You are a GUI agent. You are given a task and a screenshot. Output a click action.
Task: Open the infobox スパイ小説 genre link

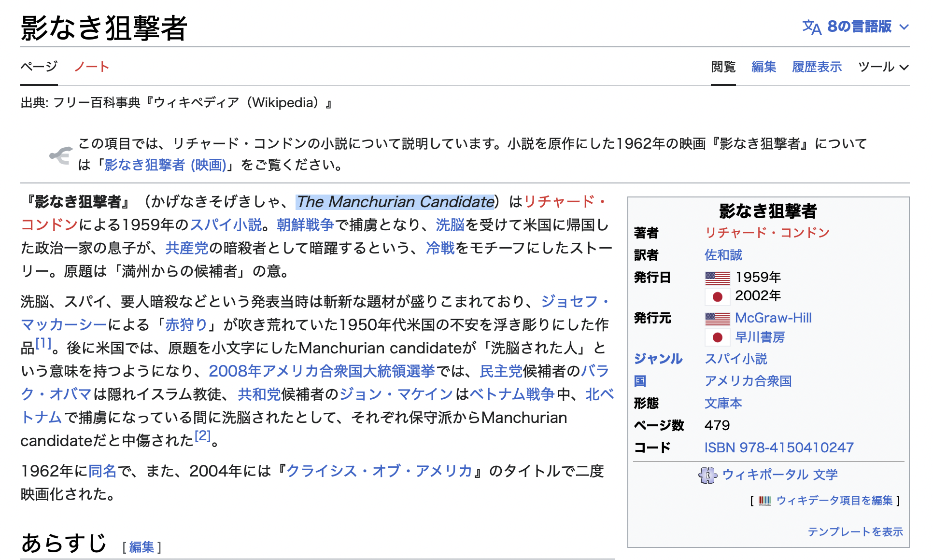coord(735,359)
